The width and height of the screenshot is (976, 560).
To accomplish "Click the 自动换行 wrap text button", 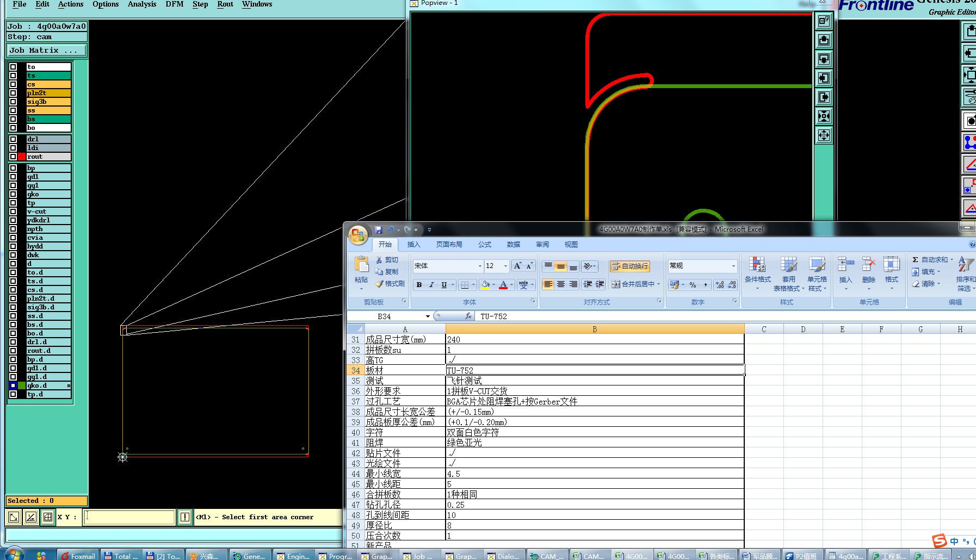I will coord(629,266).
